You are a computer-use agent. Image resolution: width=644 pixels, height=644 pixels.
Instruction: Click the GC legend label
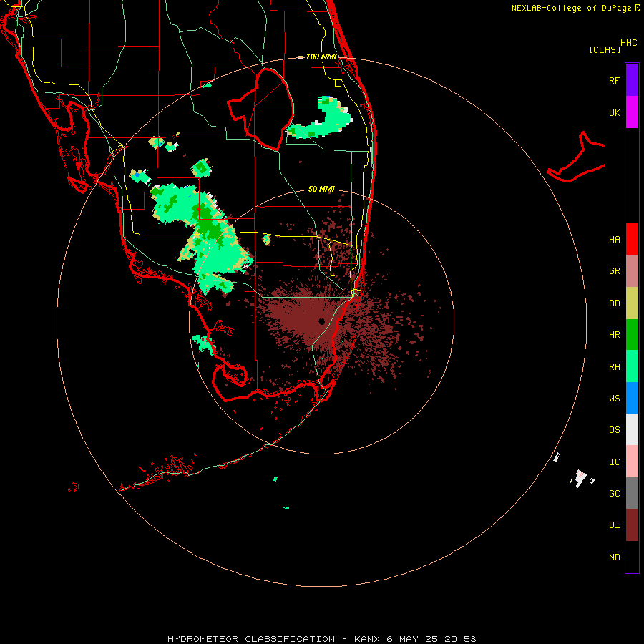614,493
